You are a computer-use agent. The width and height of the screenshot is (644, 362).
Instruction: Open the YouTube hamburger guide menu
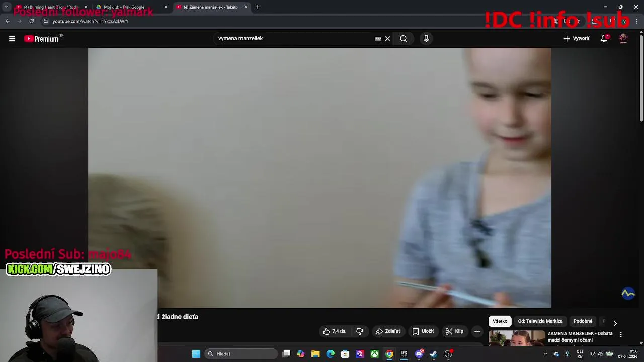(x=12, y=39)
